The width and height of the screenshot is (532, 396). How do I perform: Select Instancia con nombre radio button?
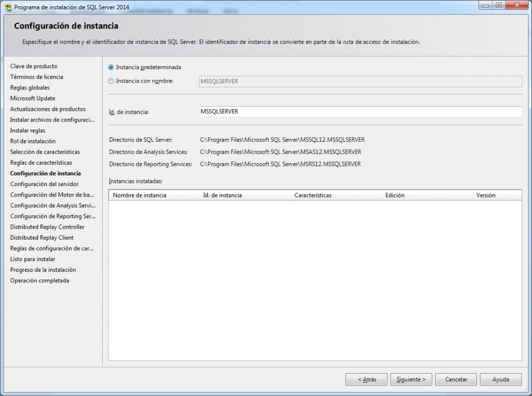click(111, 81)
